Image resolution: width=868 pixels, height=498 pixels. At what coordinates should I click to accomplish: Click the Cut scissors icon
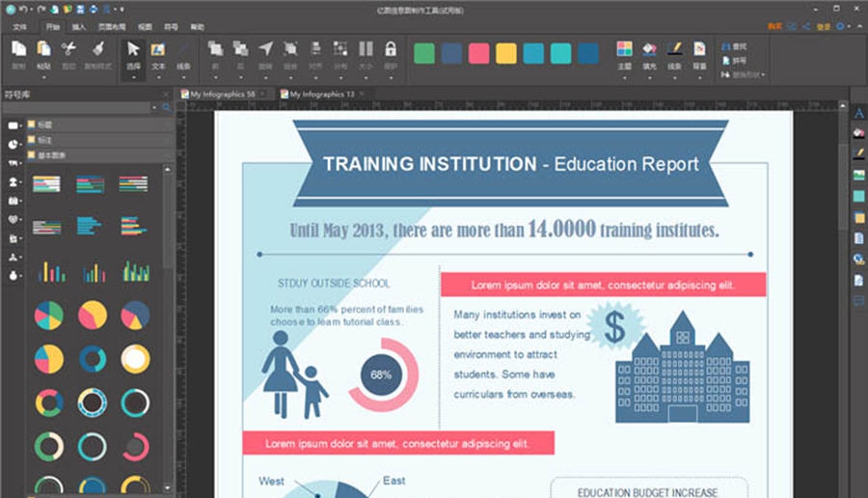[68, 49]
